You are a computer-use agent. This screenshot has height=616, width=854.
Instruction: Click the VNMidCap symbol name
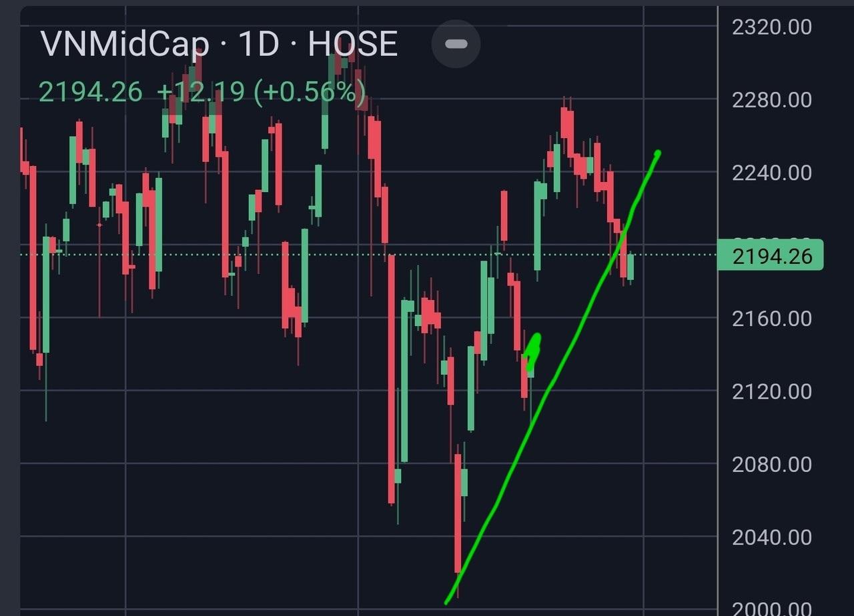tap(124, 44)
